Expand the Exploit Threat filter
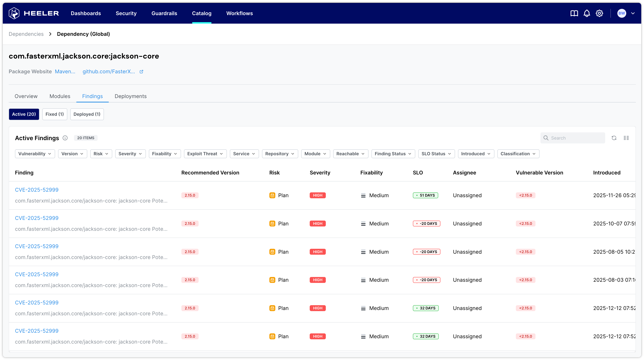Image resolution: width=644 pixels, height=360 pixels. [205, 154]
